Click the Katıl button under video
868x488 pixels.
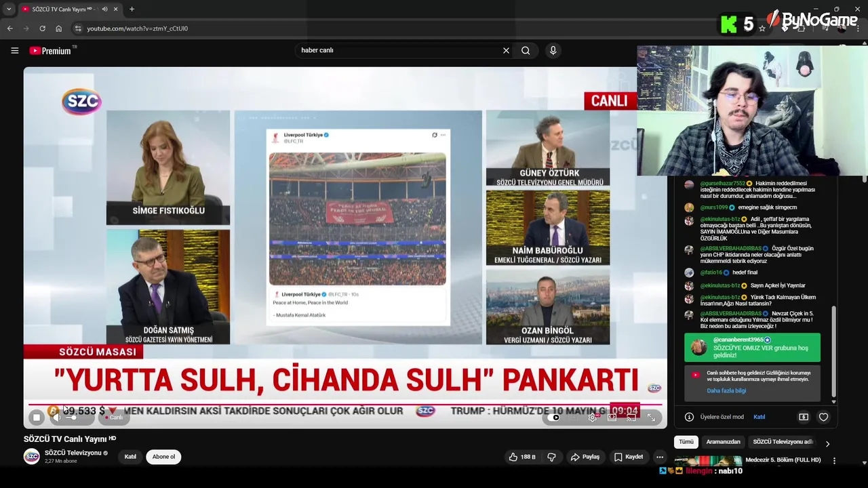tap(130, 457)
